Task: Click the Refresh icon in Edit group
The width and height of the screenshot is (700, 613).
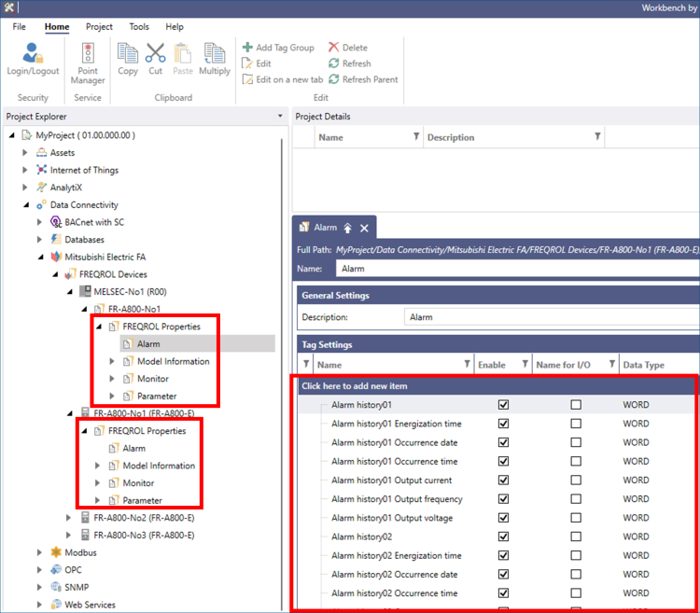Action: point(333,63)
